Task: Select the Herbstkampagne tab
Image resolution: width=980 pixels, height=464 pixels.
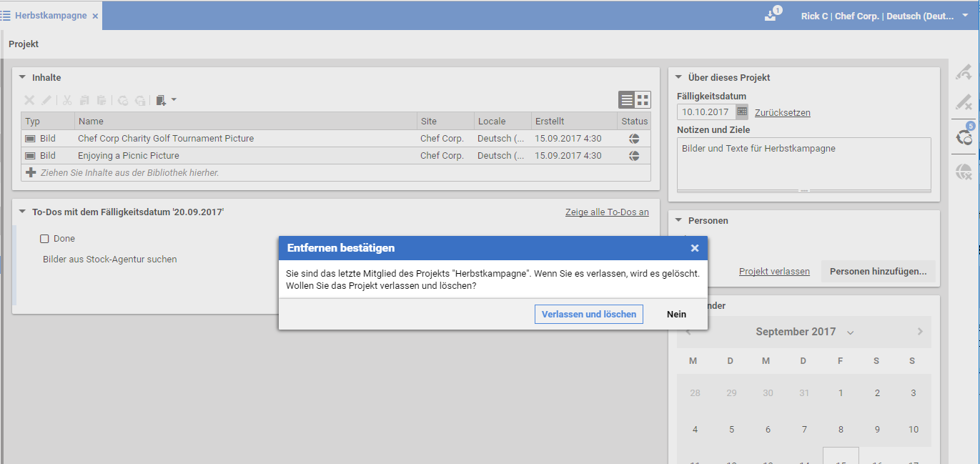Action: point(50,16)
